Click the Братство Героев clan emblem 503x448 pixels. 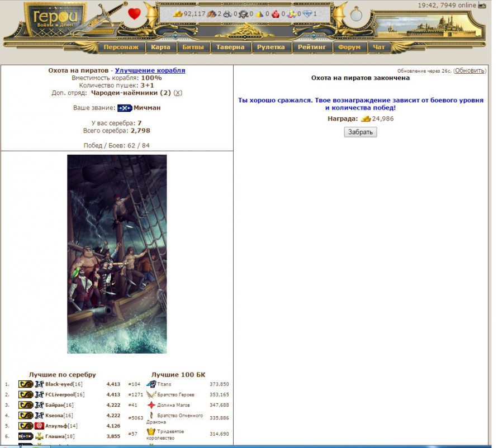151,394
